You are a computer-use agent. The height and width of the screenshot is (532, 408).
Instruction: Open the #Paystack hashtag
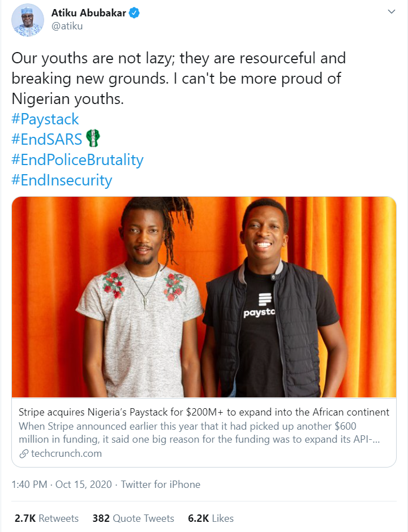[45, 119]
